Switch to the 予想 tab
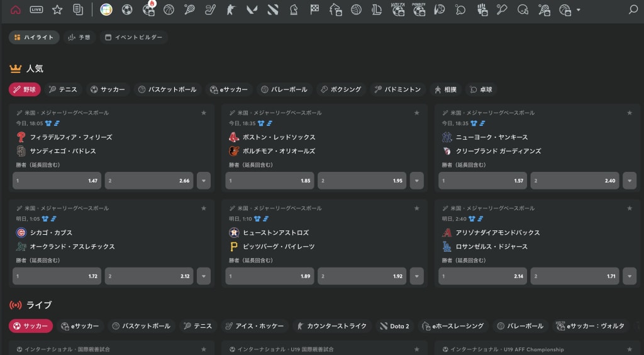 (x=79, y=37)
